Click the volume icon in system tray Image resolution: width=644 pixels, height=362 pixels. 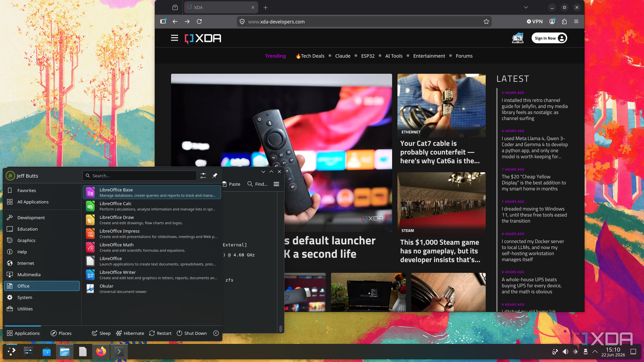[x=566, y=352]
